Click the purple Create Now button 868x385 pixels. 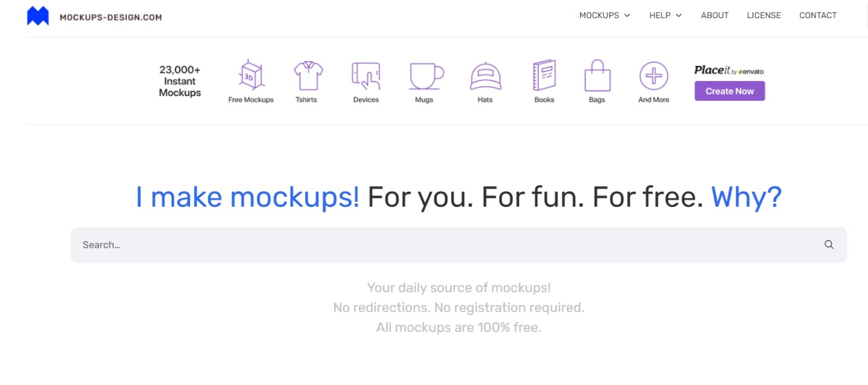[729, 91]
